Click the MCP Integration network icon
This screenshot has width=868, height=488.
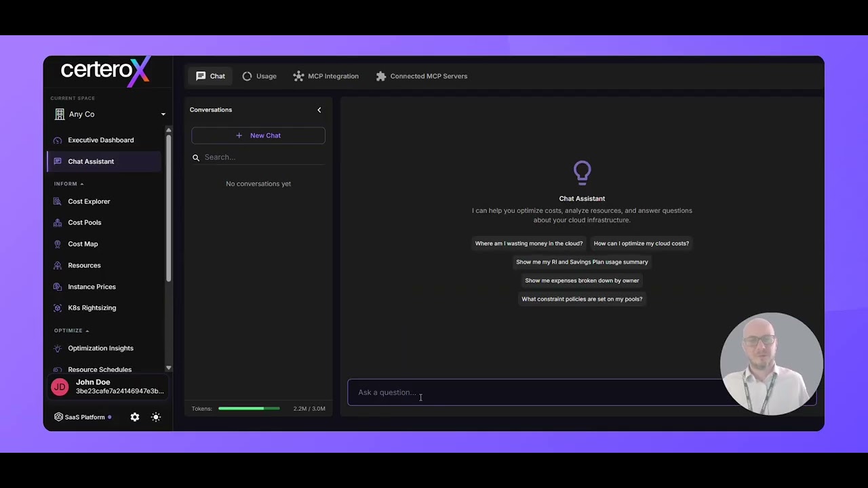[x=298, y=76]
